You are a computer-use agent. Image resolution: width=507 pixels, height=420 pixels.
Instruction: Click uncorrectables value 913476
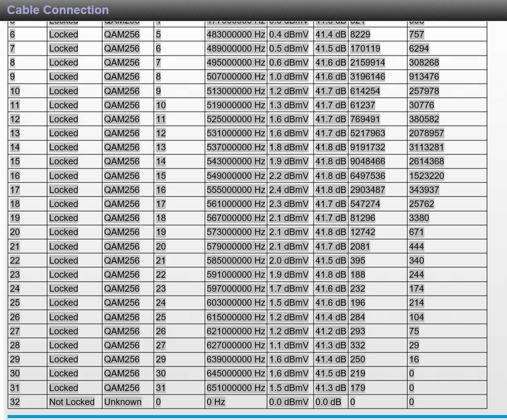click(x=424, y=77)
